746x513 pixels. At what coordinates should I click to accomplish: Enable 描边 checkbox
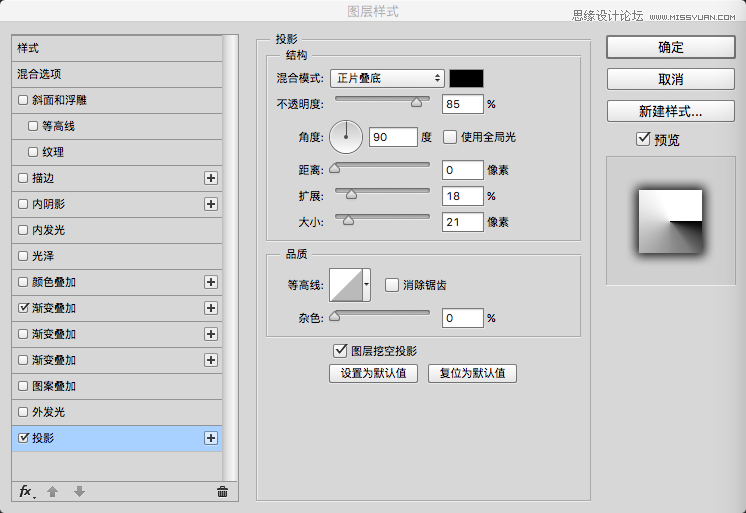pyautogui.click(x=23, y=178)
